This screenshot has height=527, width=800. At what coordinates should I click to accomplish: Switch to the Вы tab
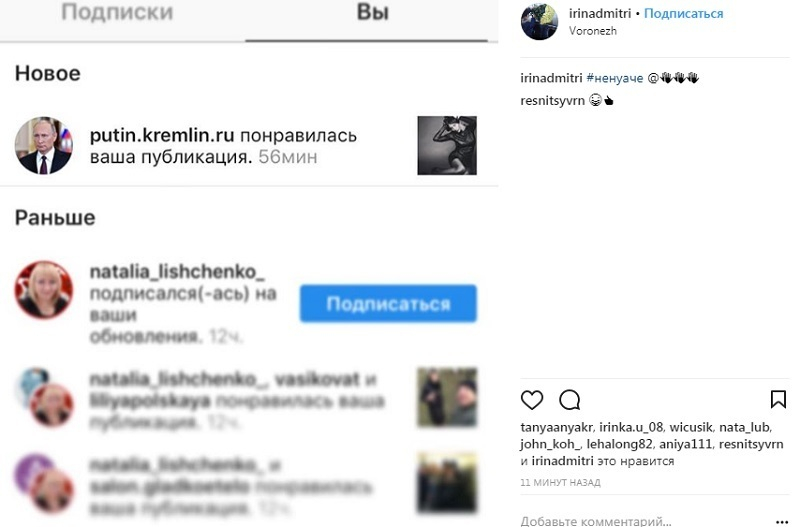pos(372,12)
